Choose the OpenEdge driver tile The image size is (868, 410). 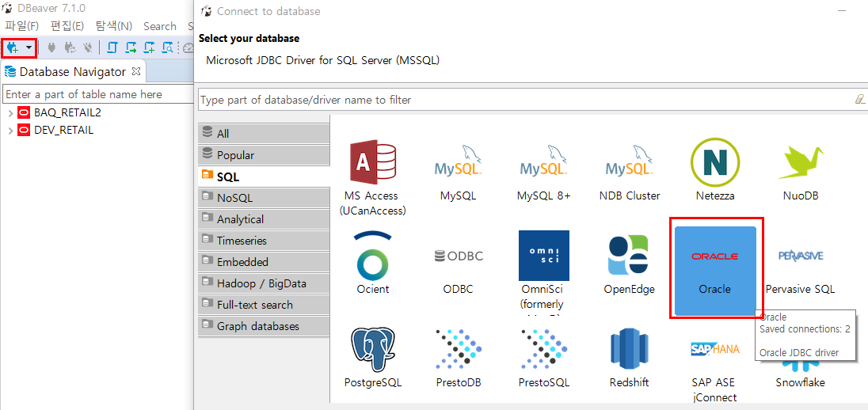(630, 264)
